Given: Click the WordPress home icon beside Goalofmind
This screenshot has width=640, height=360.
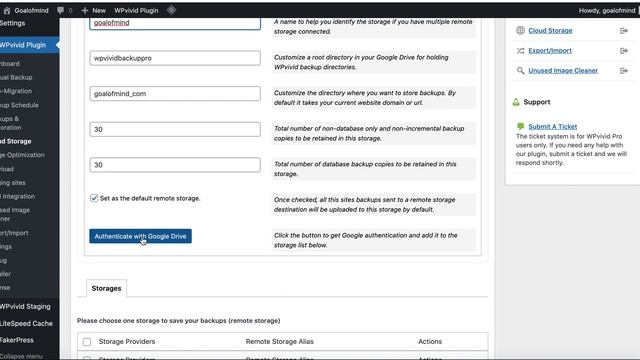Looking at the screenshot, I should click(x=7, y=11).
